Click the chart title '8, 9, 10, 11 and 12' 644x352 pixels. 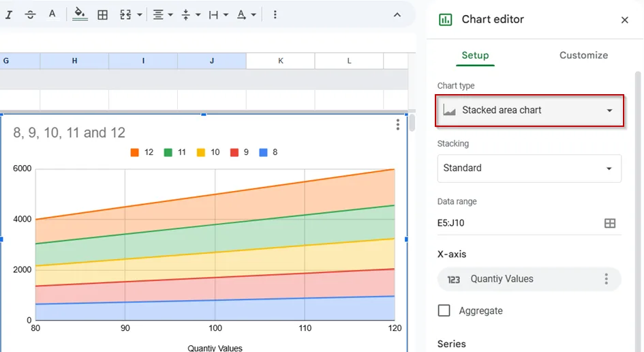pyautogui.click(x=69, y=133)
